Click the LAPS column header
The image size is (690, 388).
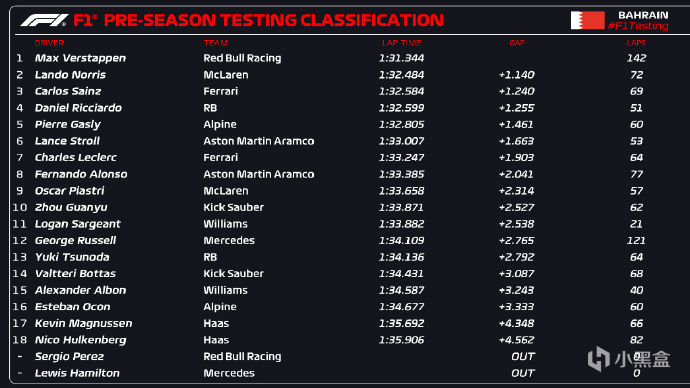[636, 43]
